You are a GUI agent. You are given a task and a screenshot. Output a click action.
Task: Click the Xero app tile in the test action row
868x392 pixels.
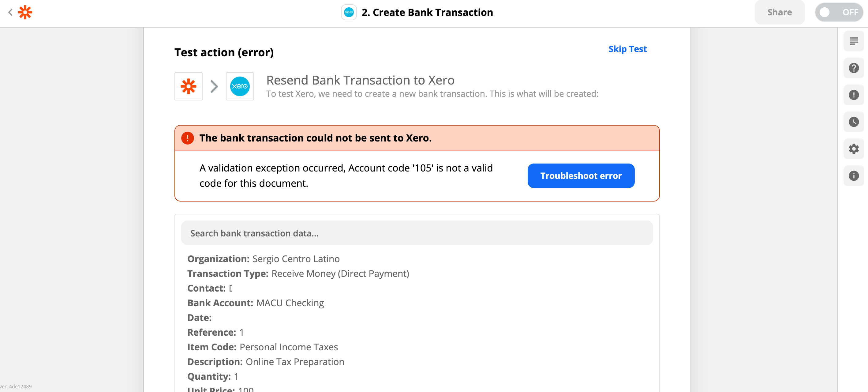[240, 87]
